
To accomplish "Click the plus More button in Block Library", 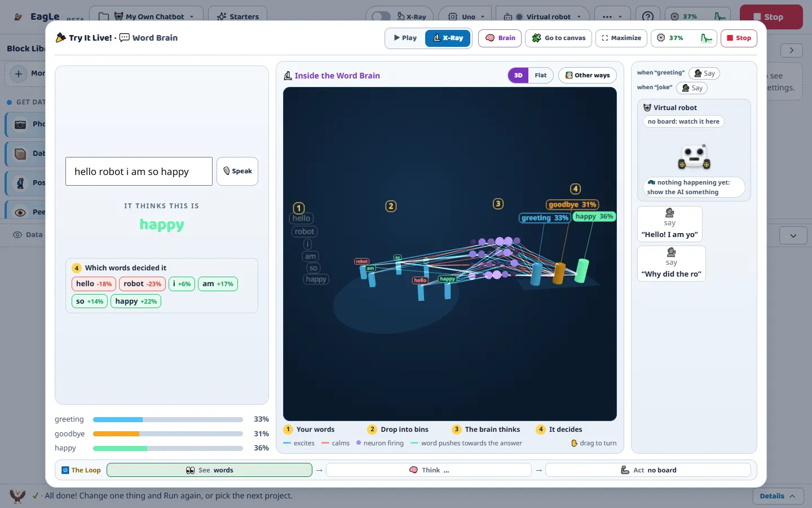I will tap(19, 73).
